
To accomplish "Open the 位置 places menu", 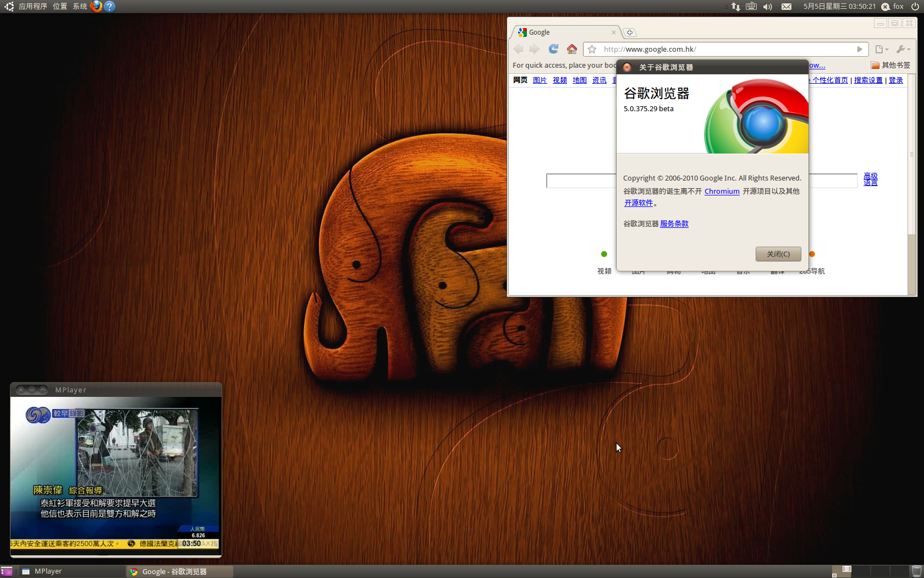I will click(59, 7).
